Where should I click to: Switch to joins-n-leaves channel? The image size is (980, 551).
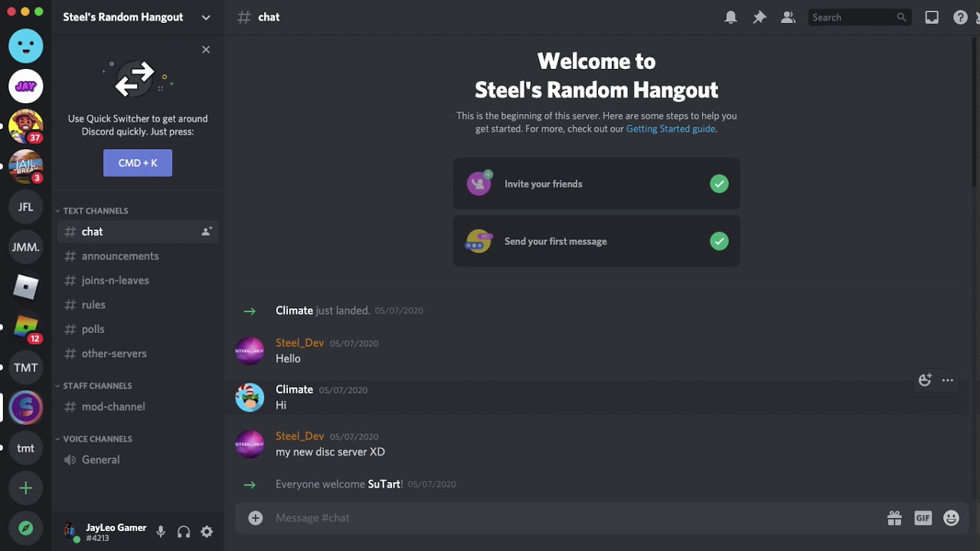tap(138, 280)
